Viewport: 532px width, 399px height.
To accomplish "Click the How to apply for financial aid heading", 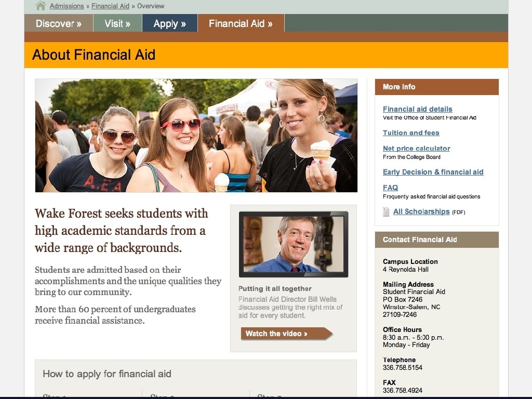I will 107,374.
